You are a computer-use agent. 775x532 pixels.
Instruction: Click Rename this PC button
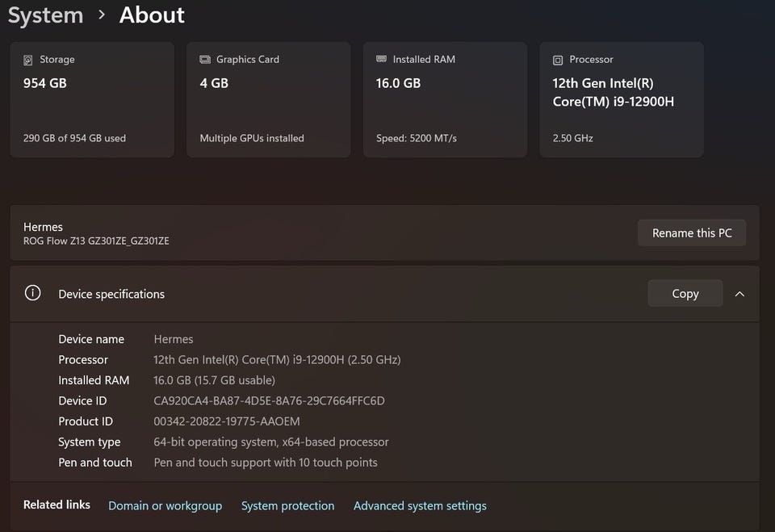click(x=692, y=232)
